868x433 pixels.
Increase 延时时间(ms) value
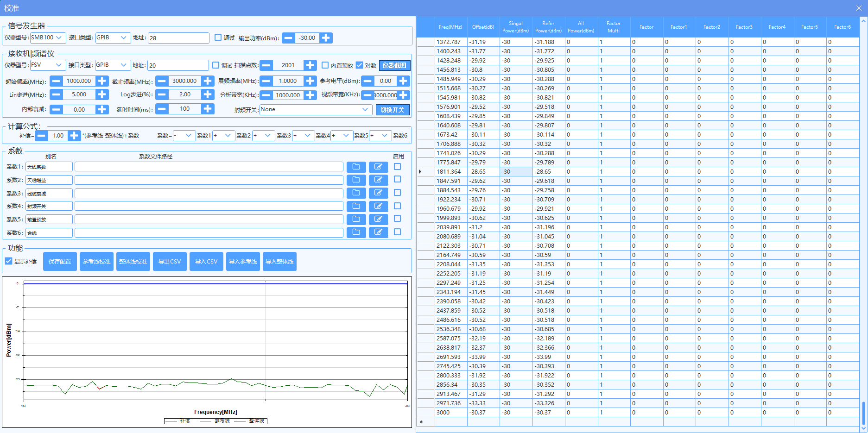208,109
